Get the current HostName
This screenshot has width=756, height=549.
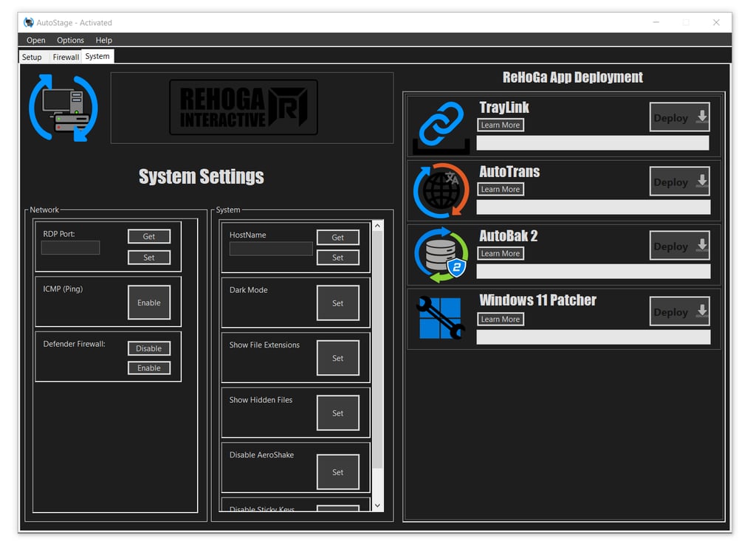(x=338, y=237)
